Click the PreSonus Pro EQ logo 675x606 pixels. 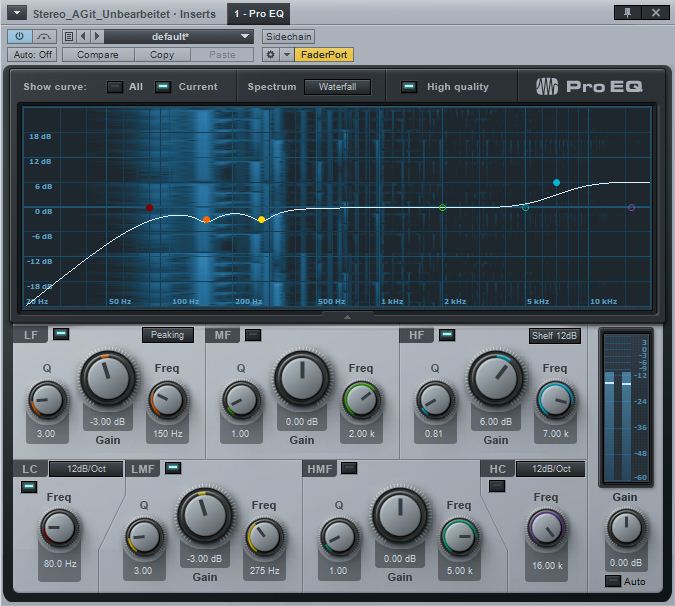[589, 87]
